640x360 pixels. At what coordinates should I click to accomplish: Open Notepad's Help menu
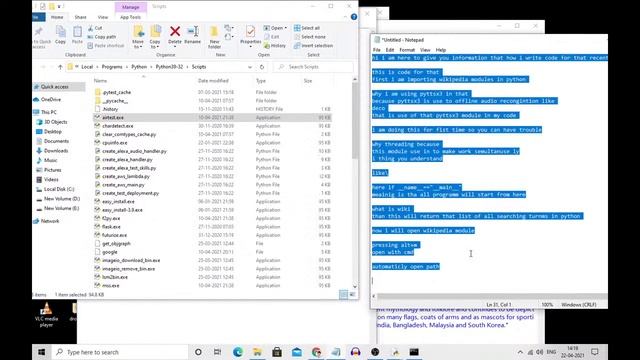click(x=441, y=50)
